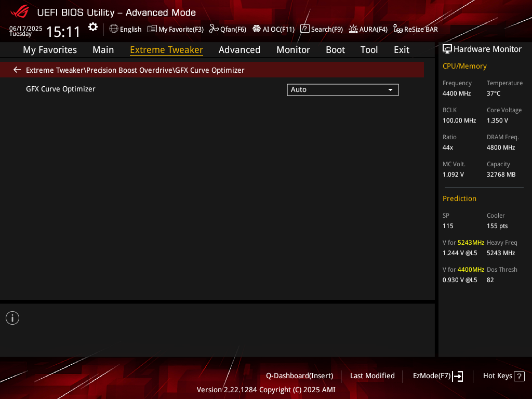Click the 1.350 V core voltage value
Image resolution: width=532 pixels, height=399 pixels.
[497, 121]
